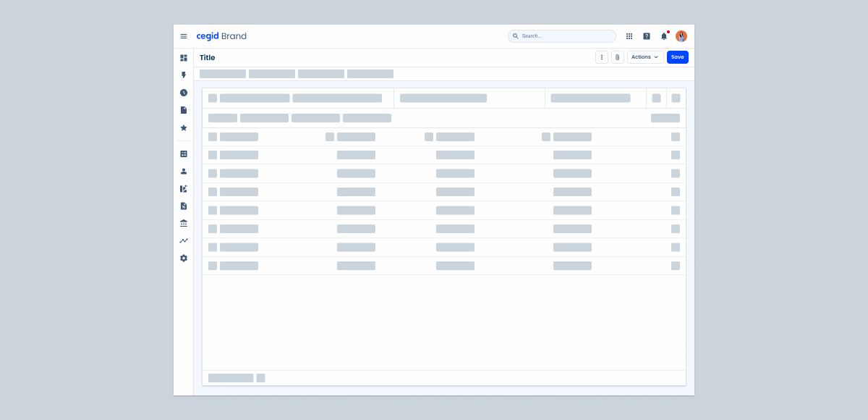
Task: Click the clock history icon in sidebar
Action: tap(184, 92)
